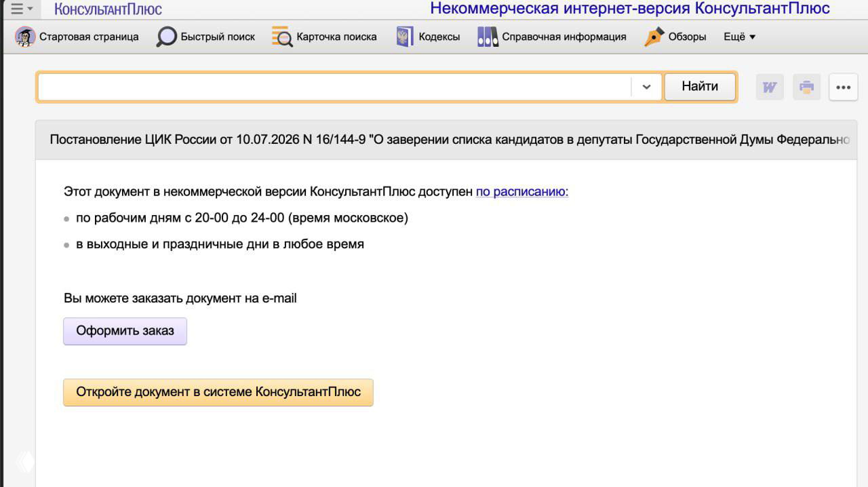Screen dimensions: 868x487
Task: Click text Вы можете заказать документ на e-mail
Action: pos(180,298)
